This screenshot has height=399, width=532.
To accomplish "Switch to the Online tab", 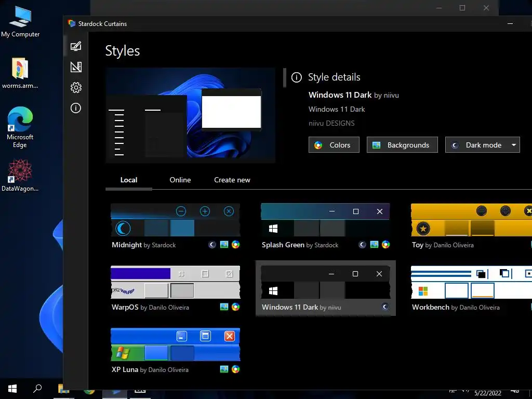I will [180, 180].
